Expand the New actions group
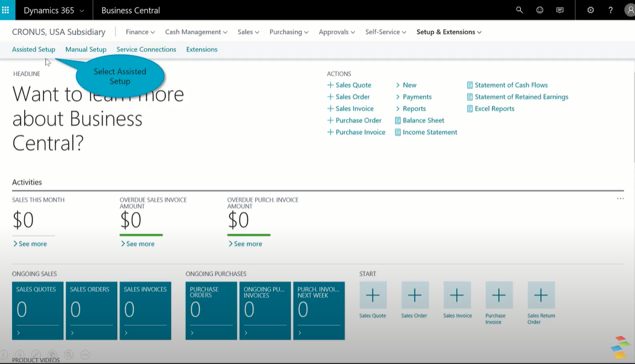635x364 pixels. click(x=406, y=85)
